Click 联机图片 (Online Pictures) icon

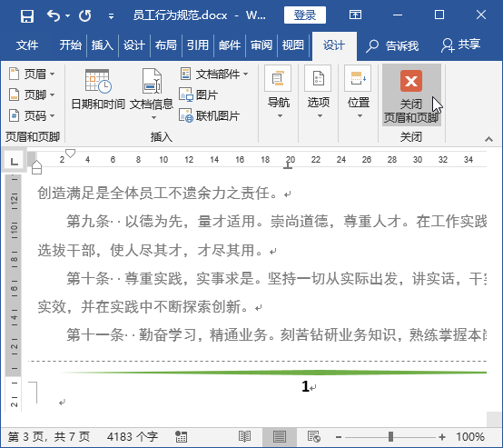pyautogui.click(x=186, y=115)
